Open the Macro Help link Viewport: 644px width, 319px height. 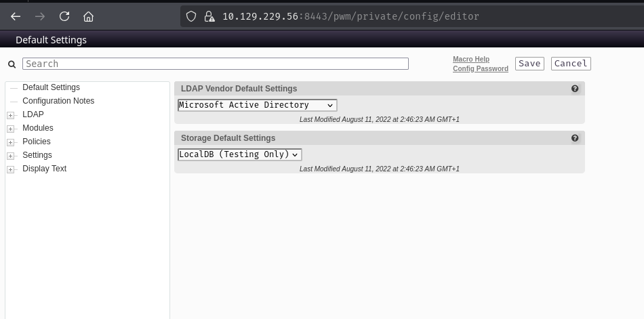(470, 60)
